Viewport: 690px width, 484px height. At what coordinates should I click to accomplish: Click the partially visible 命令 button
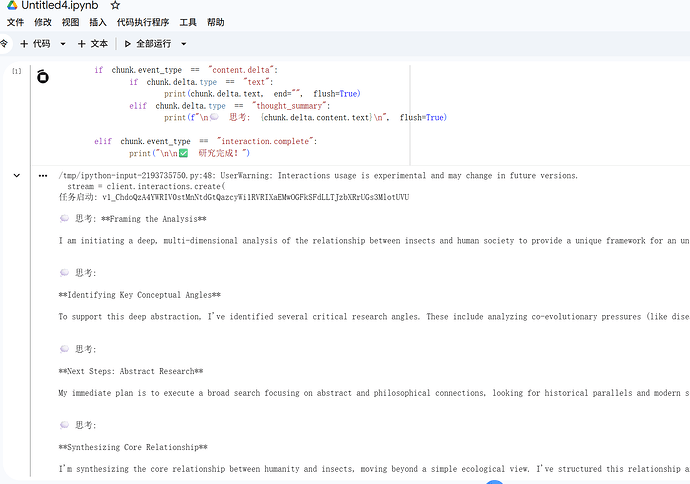[x=4, y=44]
